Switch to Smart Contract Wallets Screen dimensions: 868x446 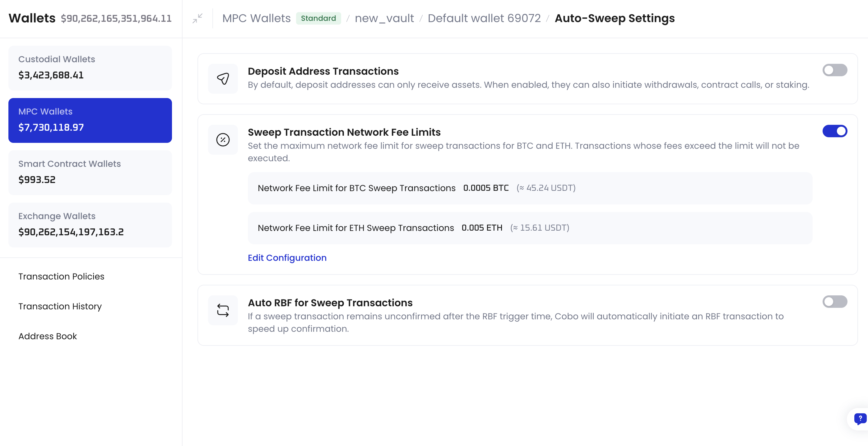90,172
